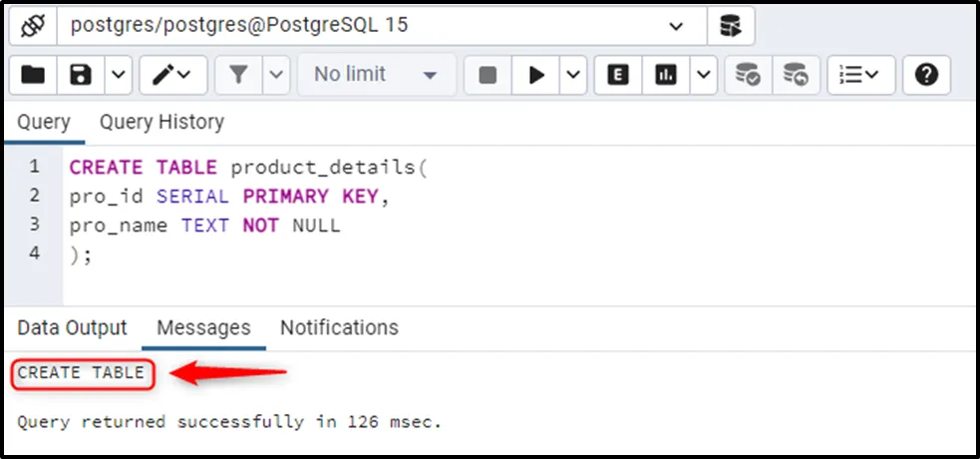
Task: Switch to the Notifications tab
Action: pyautogui.click(x=339, y=327)
